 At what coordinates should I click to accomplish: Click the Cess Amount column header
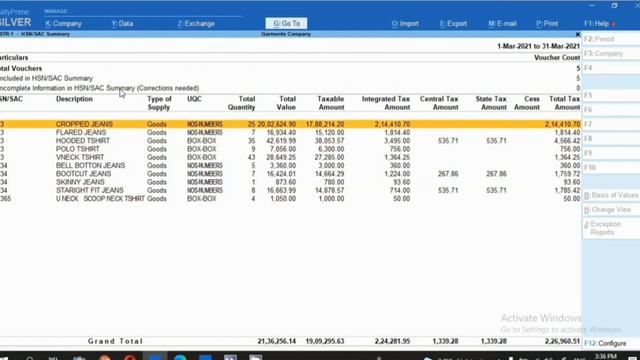(x=527, y=103)
